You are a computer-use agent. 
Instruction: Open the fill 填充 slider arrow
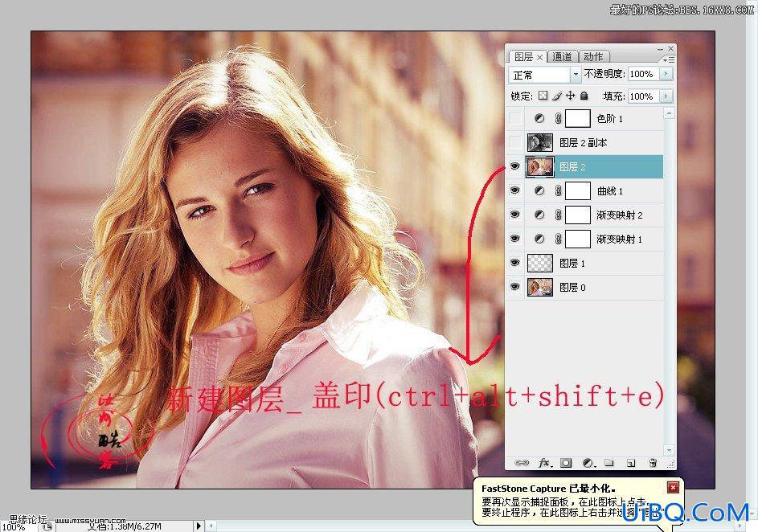click(x=666, y=96)
